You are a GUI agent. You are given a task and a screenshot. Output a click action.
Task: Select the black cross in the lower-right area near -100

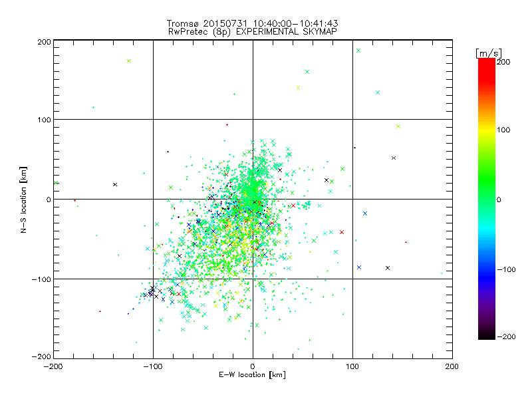point(388,268)
